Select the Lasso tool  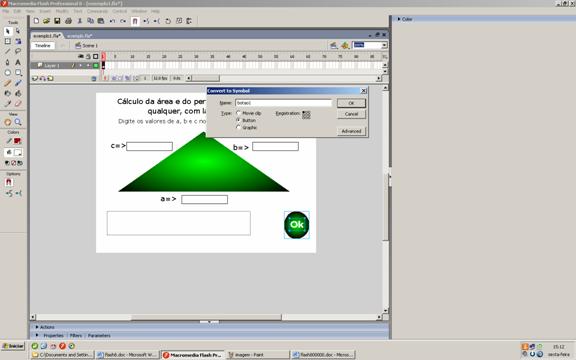(x=18, y=51)
